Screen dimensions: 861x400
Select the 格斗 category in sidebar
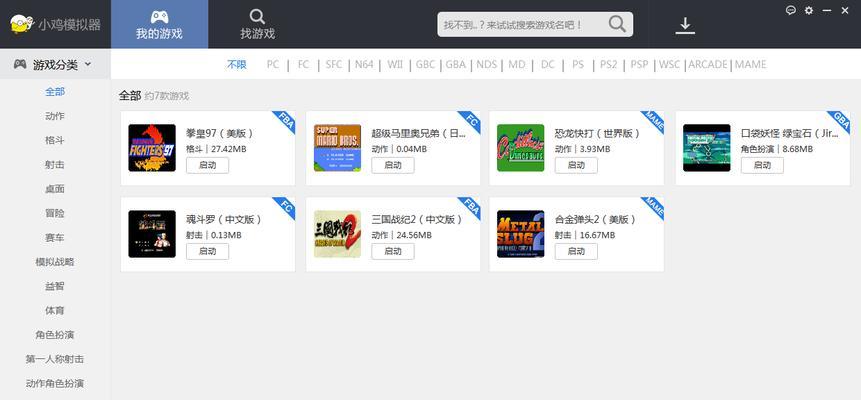pyautogui.click(x=55, y=140)
